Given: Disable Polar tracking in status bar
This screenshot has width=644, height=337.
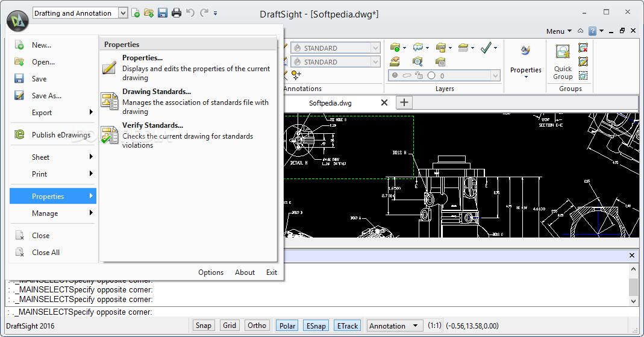Looking at the screenshot, I should click(287, 326).
